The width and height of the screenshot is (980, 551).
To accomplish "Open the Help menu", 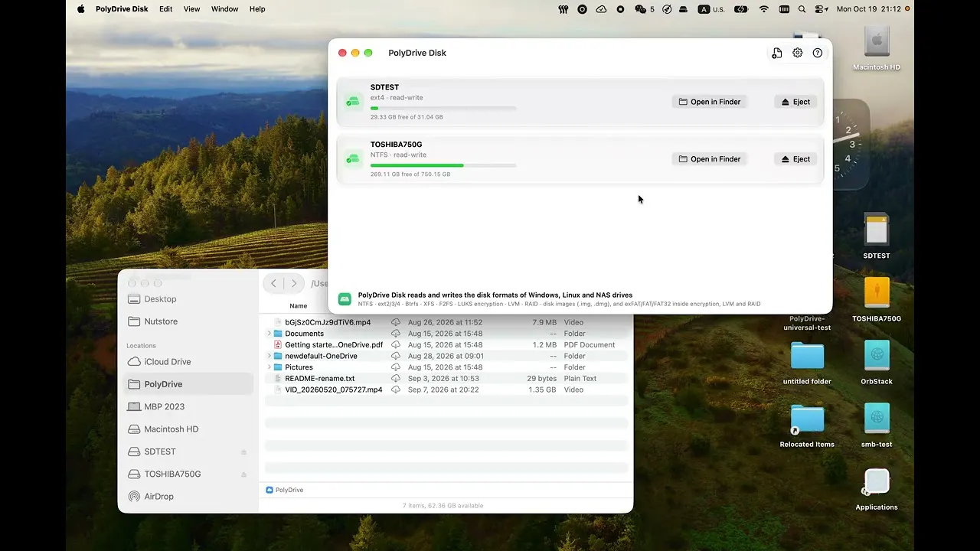I will 257,9.
